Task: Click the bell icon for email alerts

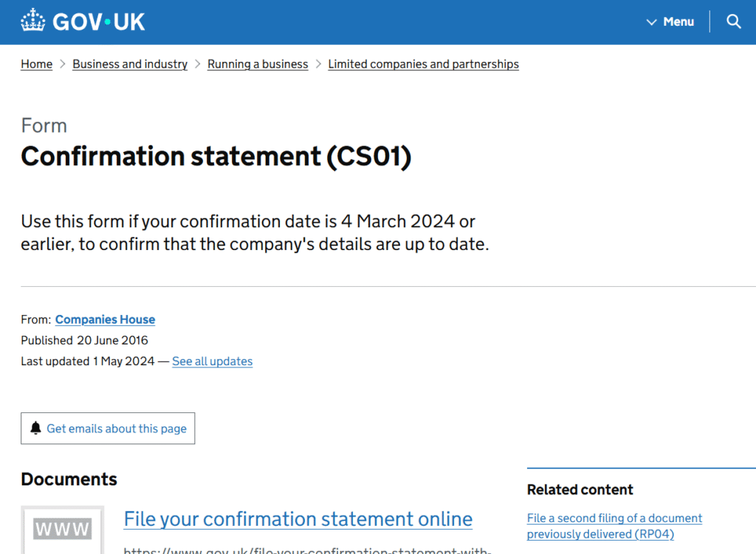Action: (x=35, y=428)
